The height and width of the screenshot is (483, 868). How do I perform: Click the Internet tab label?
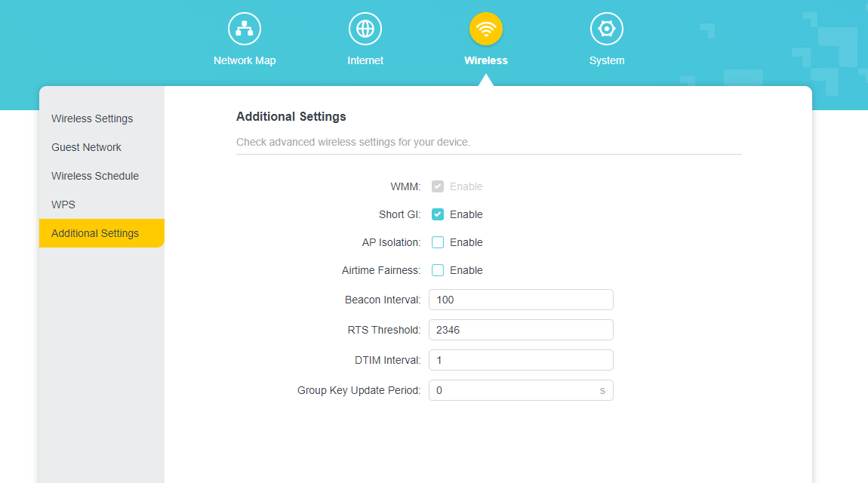pos(365,60)
